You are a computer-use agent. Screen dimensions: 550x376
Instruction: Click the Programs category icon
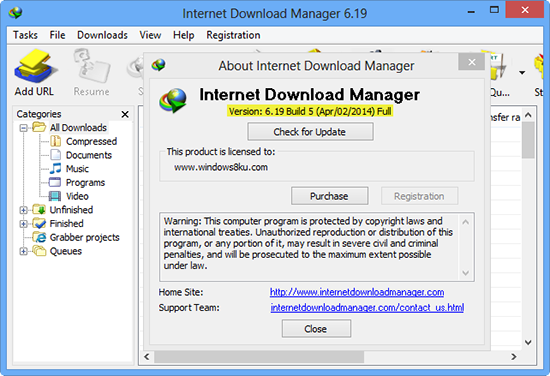[x=55, y=182]
